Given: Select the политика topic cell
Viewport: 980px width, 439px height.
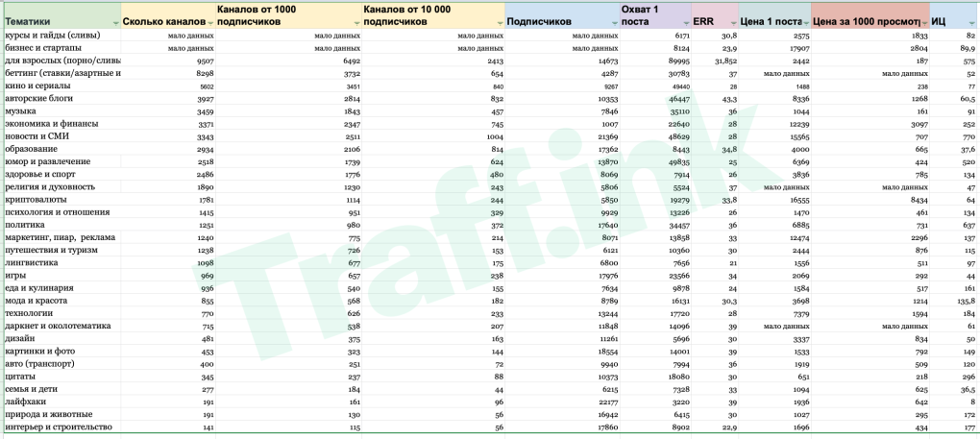Looking at the screenshot, I should tap(61, 225).
